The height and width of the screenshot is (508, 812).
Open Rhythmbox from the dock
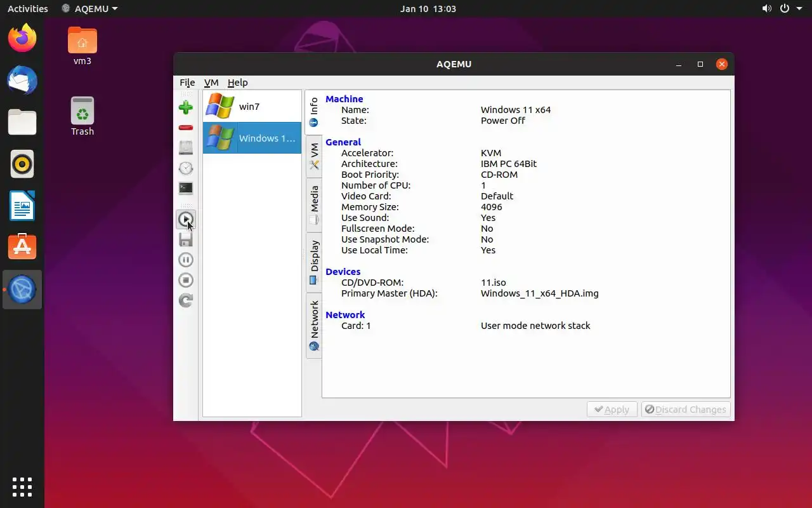click(22, 164)
